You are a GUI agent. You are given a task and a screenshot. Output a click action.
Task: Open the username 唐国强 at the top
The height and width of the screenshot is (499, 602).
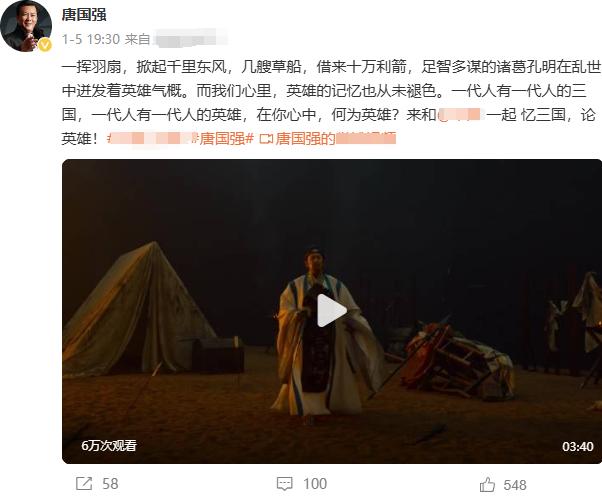click(84, 15)
